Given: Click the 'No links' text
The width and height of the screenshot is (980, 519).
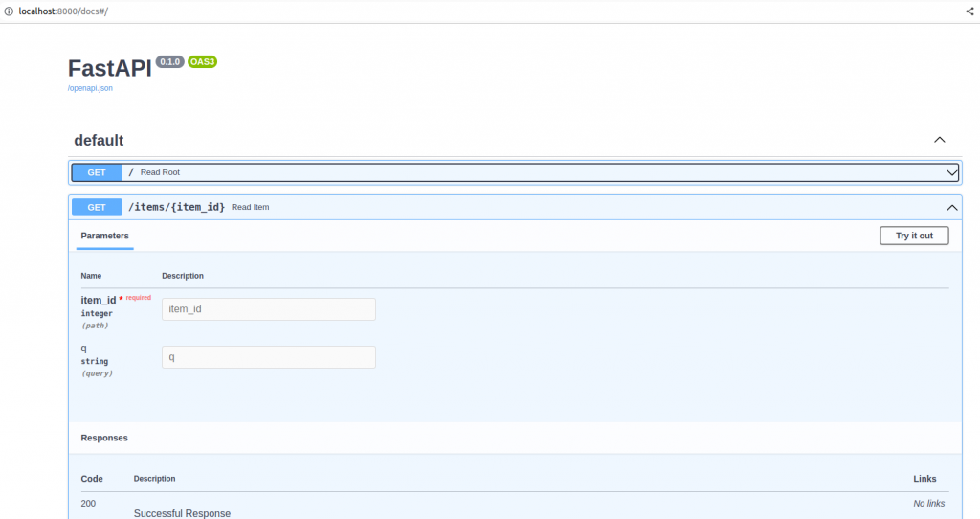Looking at the screenshot, I should click(928, 504).
